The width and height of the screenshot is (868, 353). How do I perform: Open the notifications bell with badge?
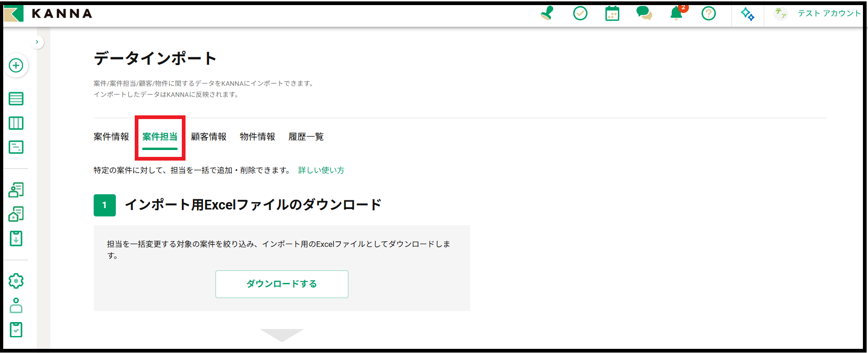pos(676,13)
